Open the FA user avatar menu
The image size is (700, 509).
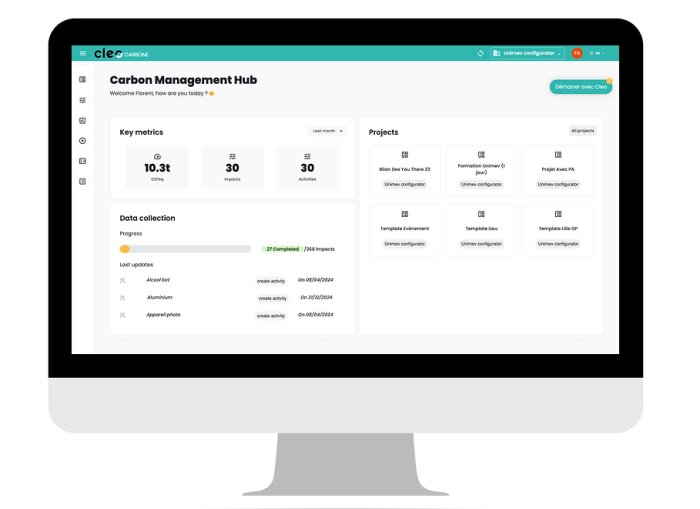click(577, 53)
